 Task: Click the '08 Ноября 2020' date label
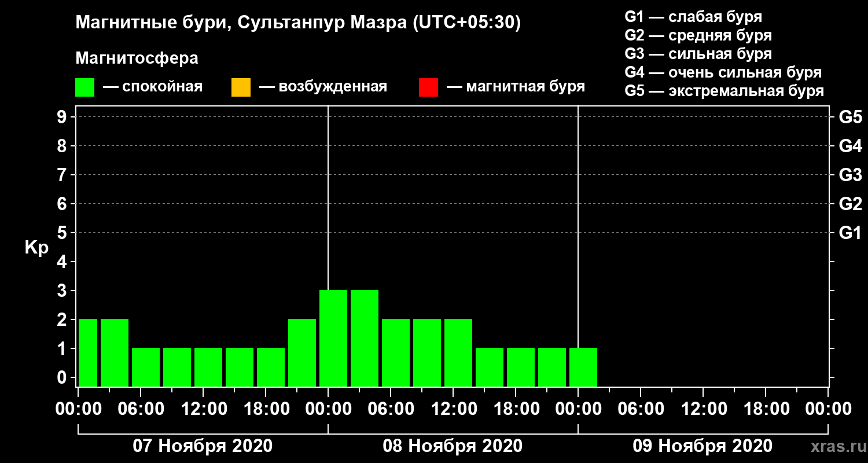point(453,446)
